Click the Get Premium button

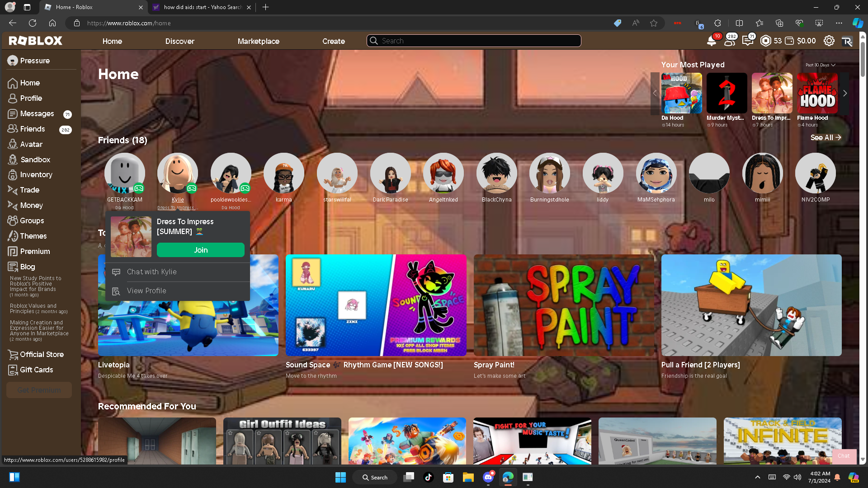pos(39,390)
